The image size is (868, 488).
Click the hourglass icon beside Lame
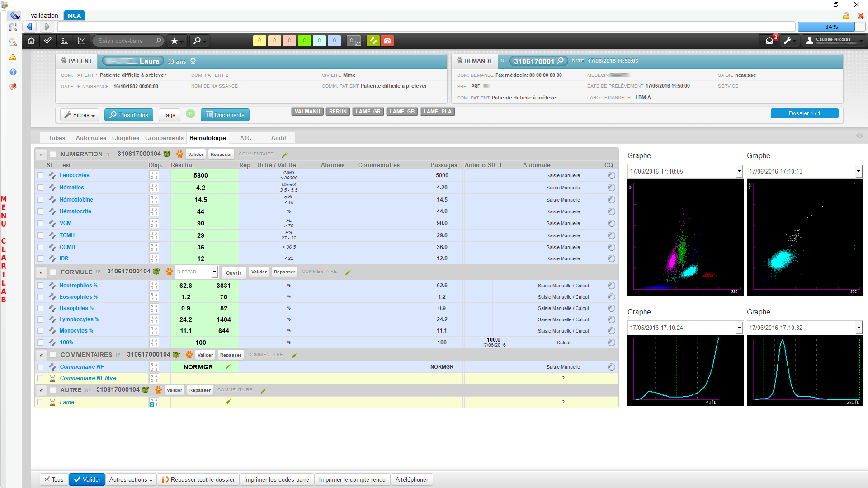pos(52,402)
